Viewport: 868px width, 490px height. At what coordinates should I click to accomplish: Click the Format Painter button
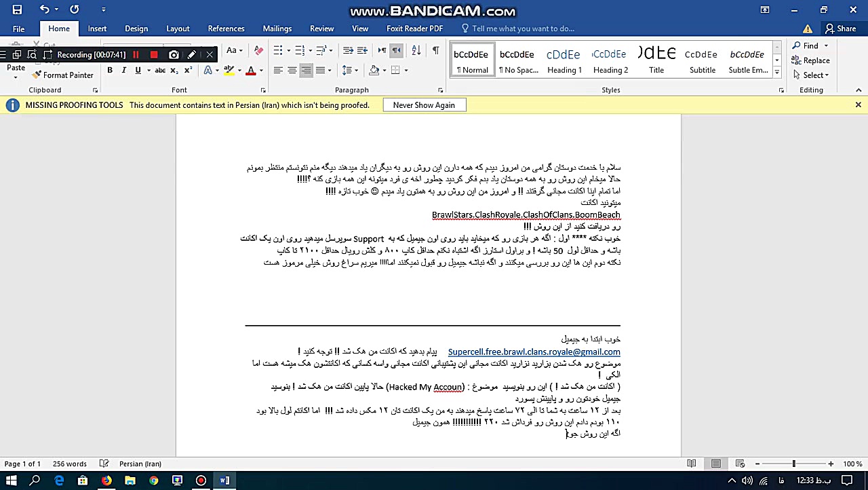tap(62, 75)
